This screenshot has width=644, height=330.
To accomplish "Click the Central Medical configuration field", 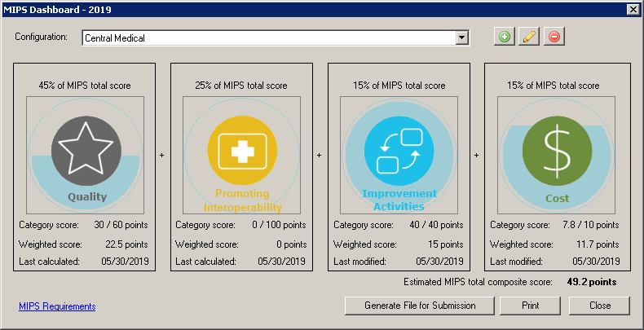I will (x=267, y=37).
